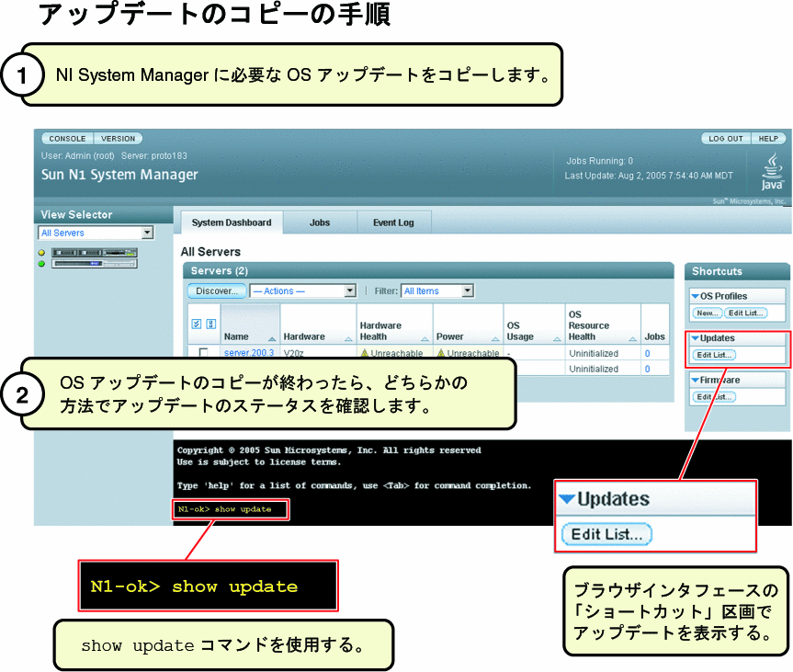The width and height of the screenshot is (793, 672).
Task: Click the Discover... button
Action: [217, 291]
